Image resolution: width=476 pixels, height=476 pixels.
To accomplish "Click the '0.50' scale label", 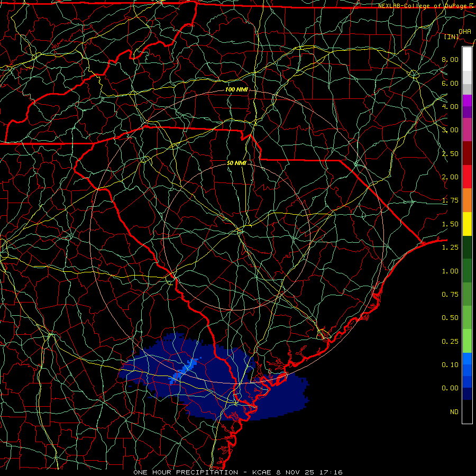I will coord(450,318).
